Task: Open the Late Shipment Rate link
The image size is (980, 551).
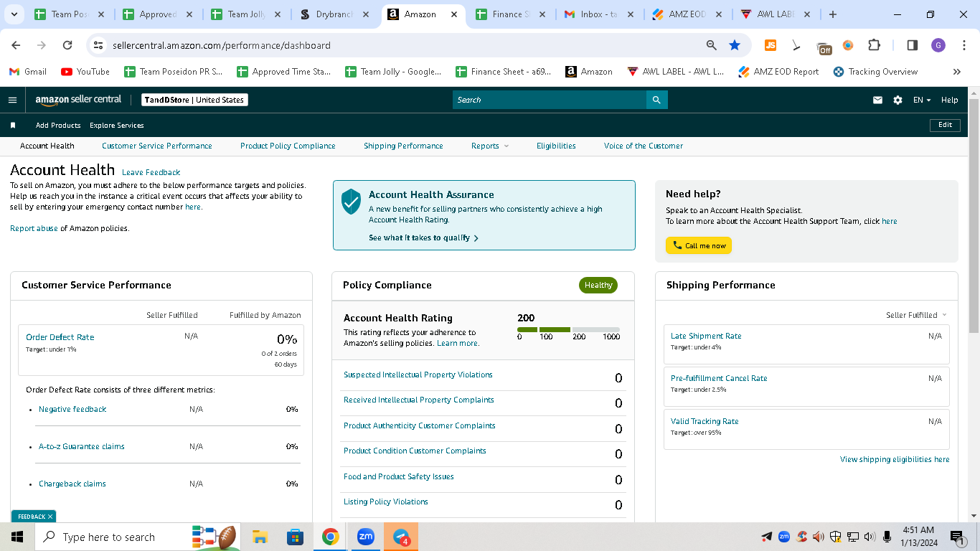Action: pos(706,336)
